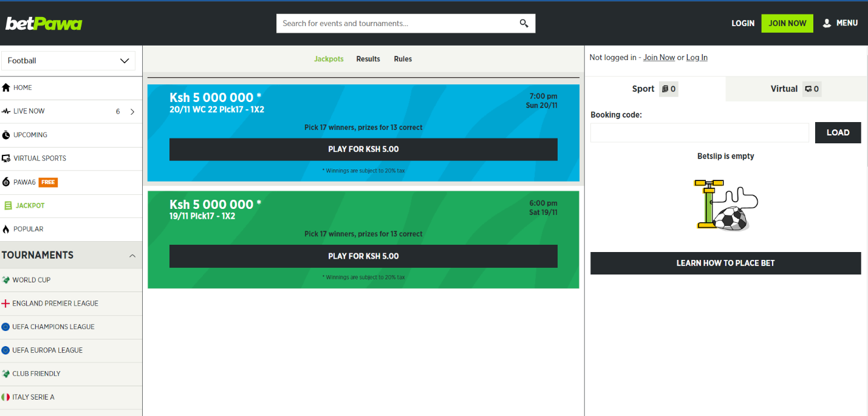Click the Booking code input field
868x416 pixels.
(699, 132)
